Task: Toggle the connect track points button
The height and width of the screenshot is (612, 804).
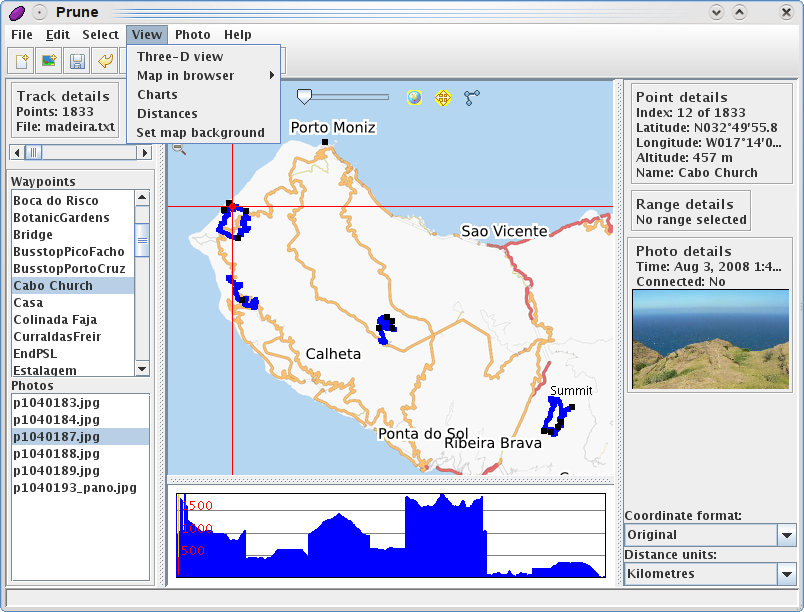Action: point(472,97)
